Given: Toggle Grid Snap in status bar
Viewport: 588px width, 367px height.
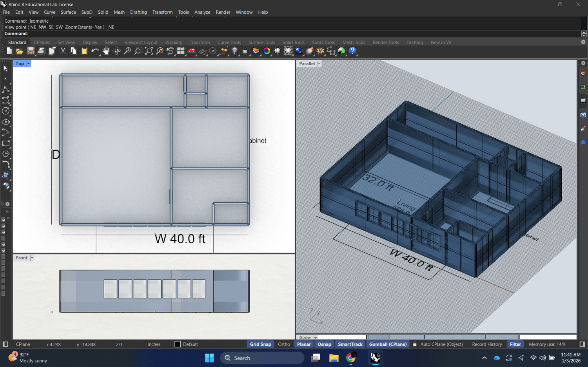Looking at the screenshot, I should coord(260,344).
